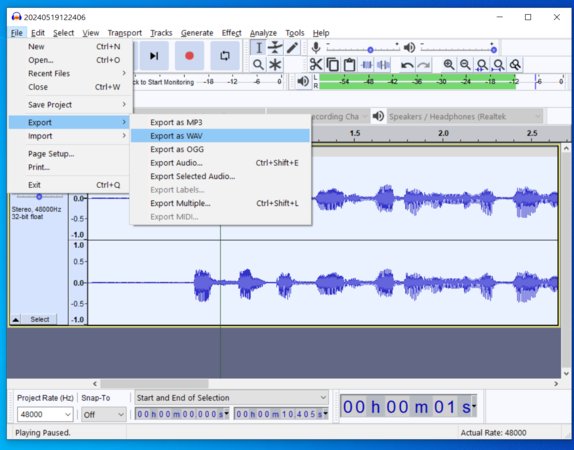The image size is (574, 450).
Task: Select the Zoom magnifier tool
Action: [258, 65]
